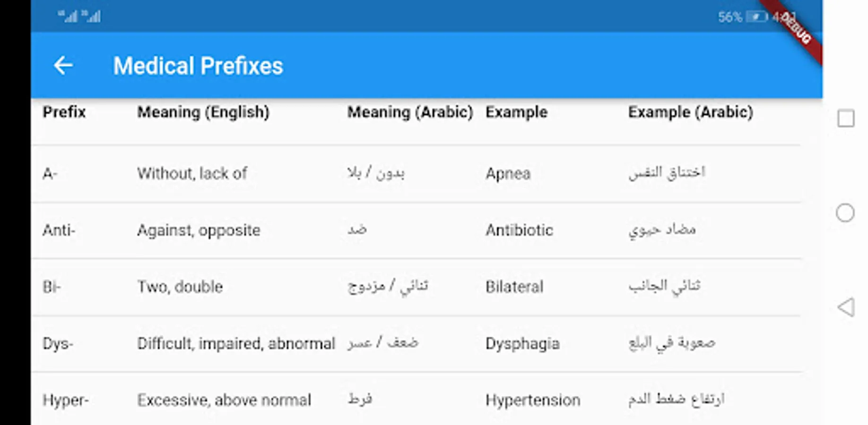Tap the Bilateral example cell
The height and width of the screenshot is (425, 868).
514,287
